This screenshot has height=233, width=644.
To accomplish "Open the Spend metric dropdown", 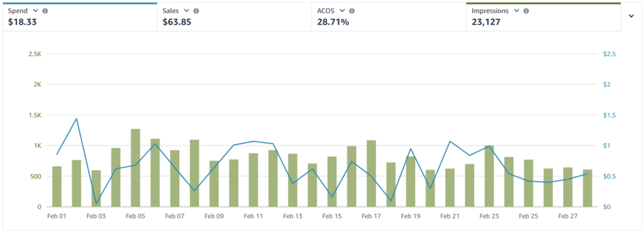I will 35,11.
